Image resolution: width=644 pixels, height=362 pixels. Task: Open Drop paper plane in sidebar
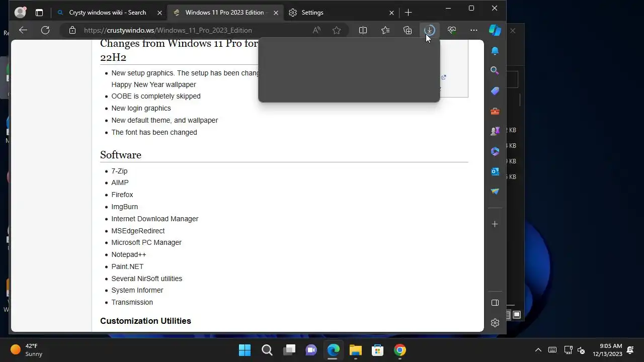click(x=495, y=192)
